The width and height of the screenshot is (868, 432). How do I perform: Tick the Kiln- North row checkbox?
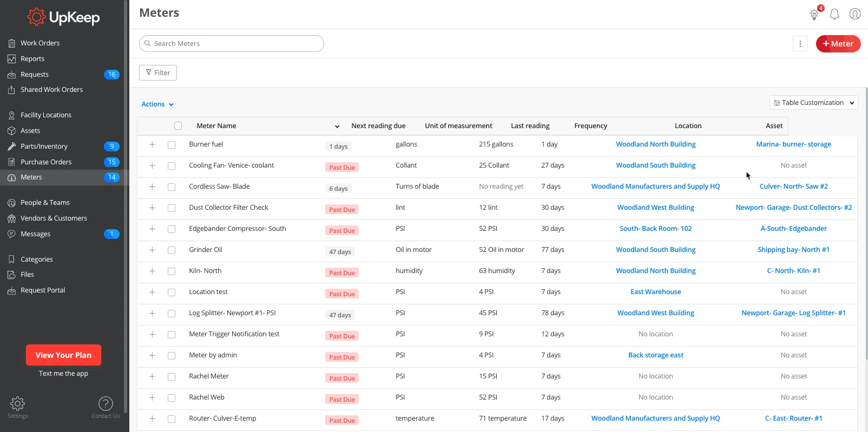pos(172,271)
